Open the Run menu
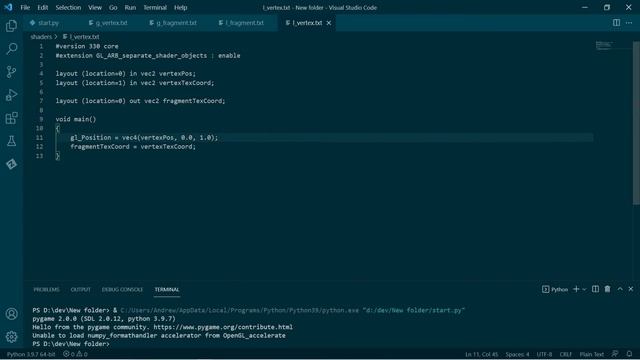Screen dimensions: 640x360 130,7
